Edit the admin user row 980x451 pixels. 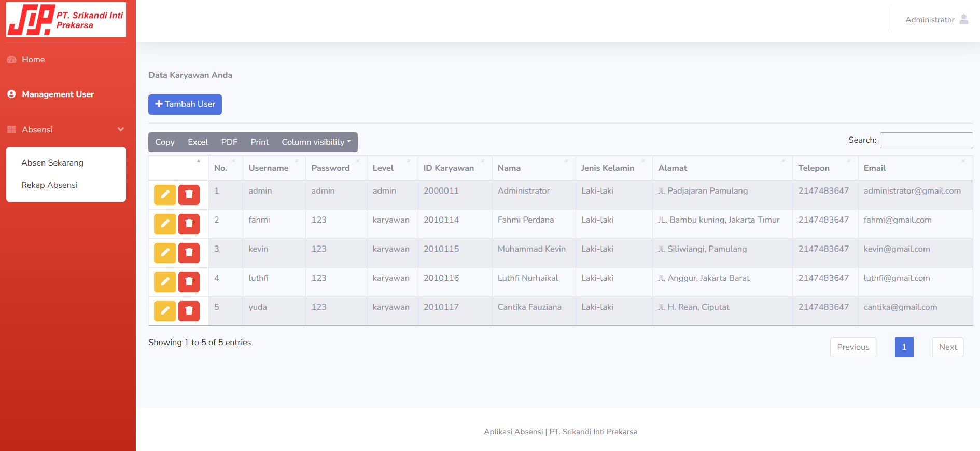coord(165,195)
